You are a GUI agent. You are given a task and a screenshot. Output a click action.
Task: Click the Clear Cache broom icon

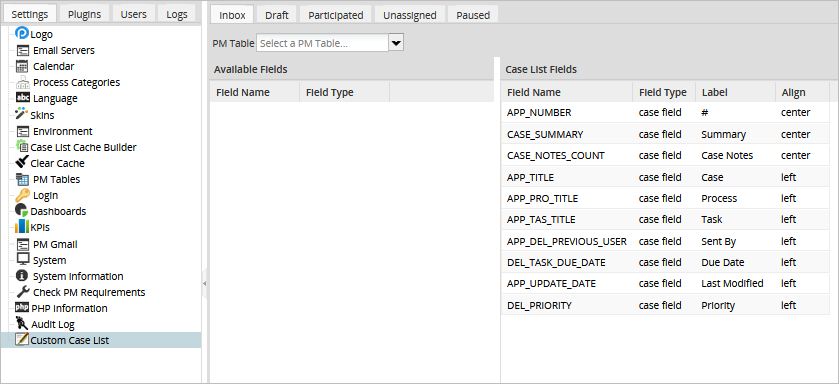pyautogui.click(x=22, y=163)
